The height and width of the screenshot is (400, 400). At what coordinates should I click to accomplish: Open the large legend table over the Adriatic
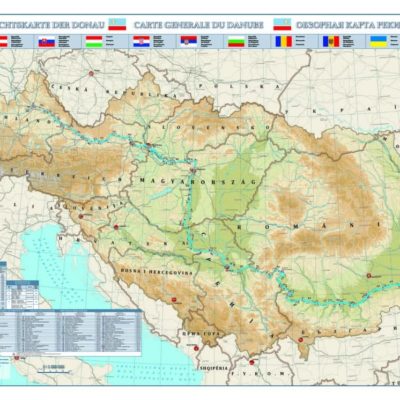(71, 331)
